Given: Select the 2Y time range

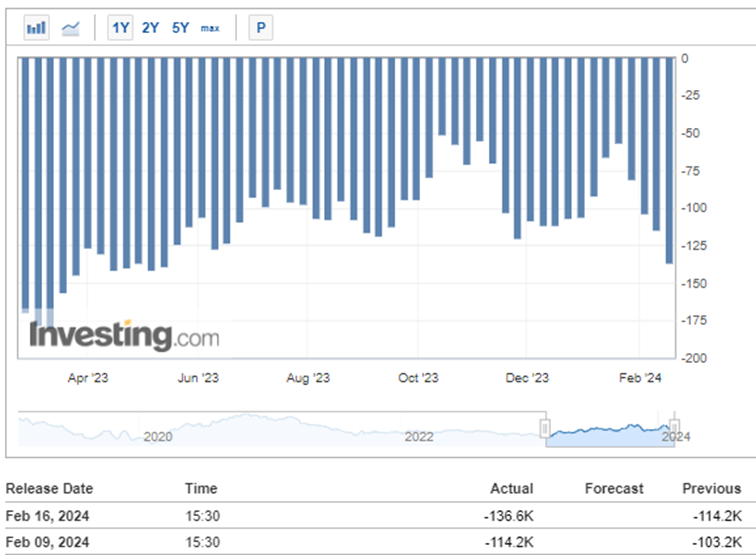Looking at the screenshot, I should (x=150, y=28).
